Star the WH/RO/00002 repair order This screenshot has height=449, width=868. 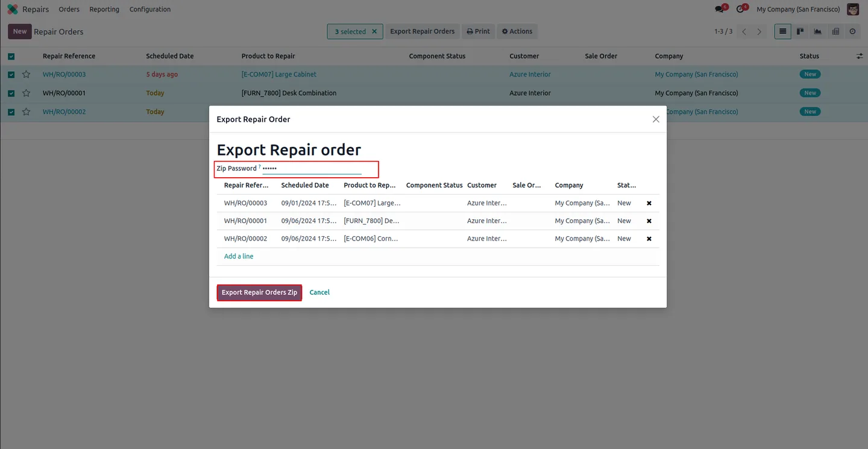pos(26,112)
